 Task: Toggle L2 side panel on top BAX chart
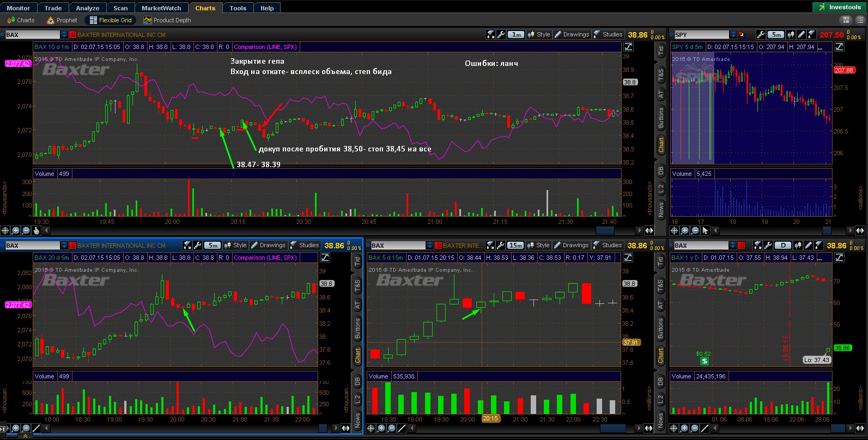coord(661,188)
